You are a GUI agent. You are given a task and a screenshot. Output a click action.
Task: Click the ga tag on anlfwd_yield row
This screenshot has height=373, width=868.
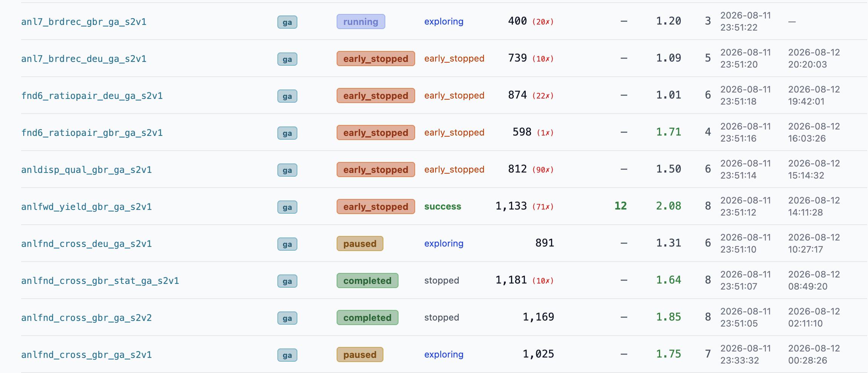[x=287, y=207]
